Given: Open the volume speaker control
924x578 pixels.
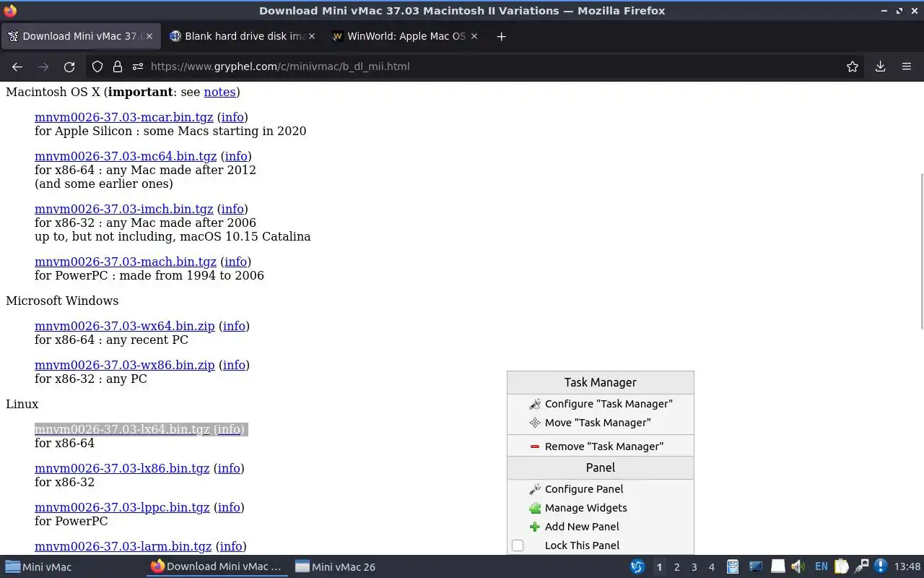Looking at the screenshot, I should coord(798,567).
